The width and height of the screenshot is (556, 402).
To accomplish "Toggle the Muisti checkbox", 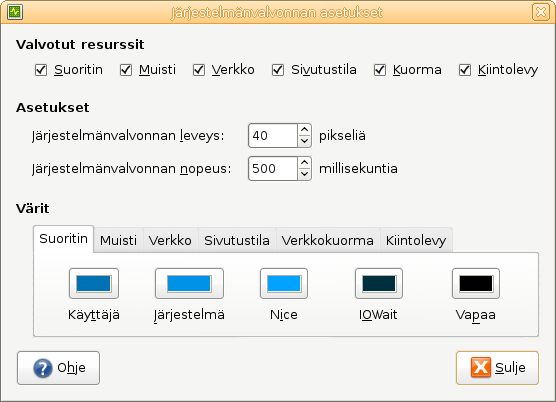I will click(126, 70).
